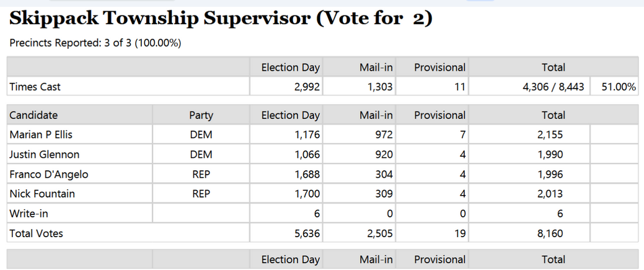This screenshot has height=270, width=644.
Task: Click the Times Cast row label
Action: [x=35, y=87]
